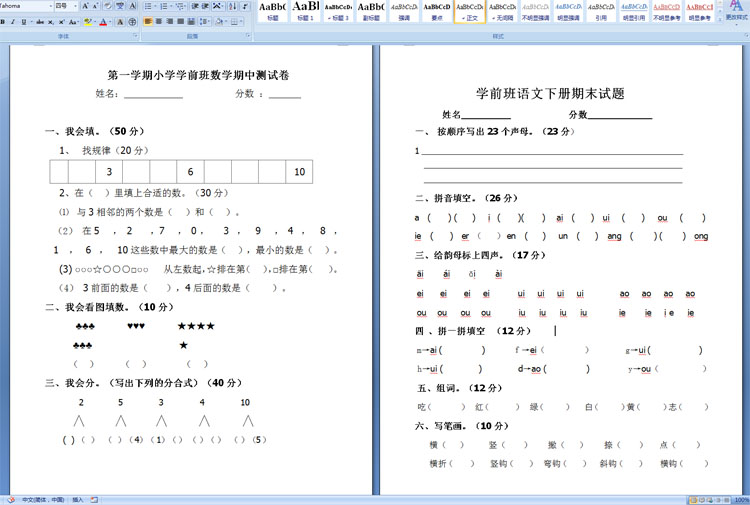Apply the 正文 normal style
This screenshot has width=750, height=505.
pyautogui.click(x=470, y=11)
